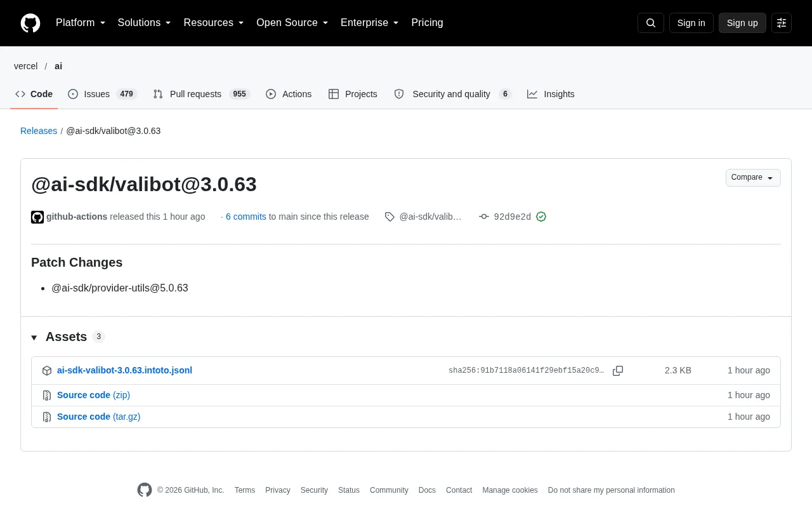Viewport: 812px width, 508px height.
Task: Open the Actions tab
Action: point(289,94)
